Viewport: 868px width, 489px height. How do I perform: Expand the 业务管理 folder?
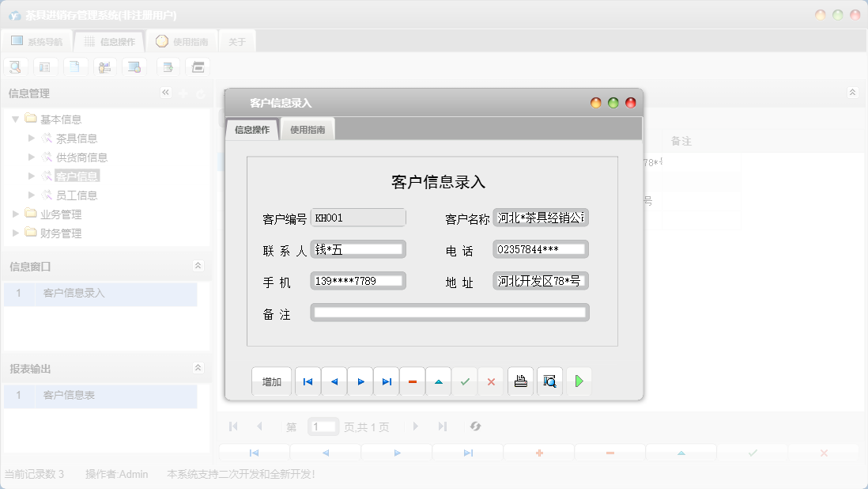point(13,214)
